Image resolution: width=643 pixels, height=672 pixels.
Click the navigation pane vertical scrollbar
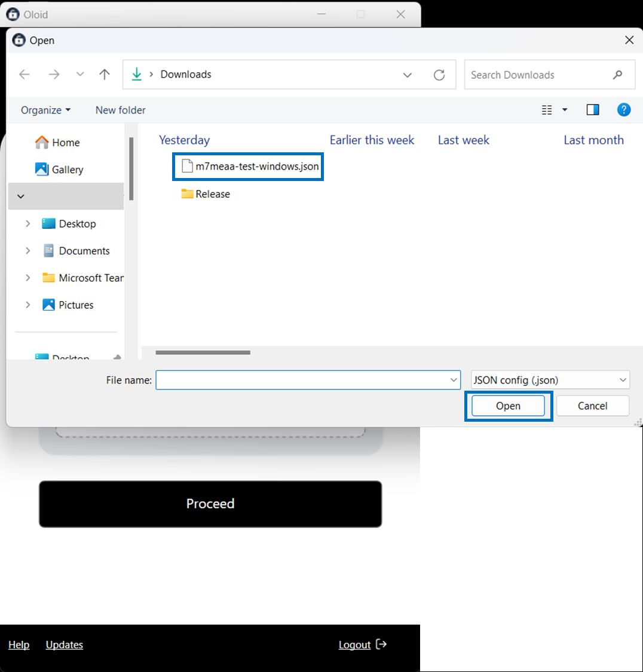131,168
